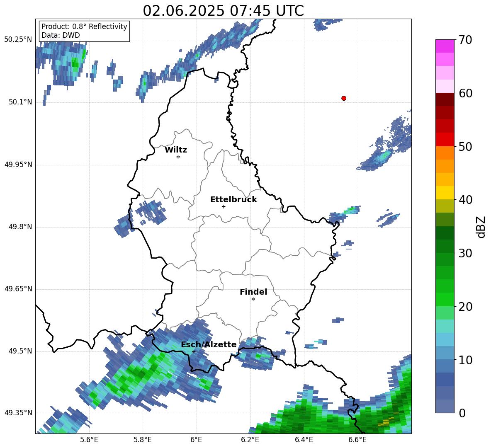491x448 pixels.
Task: Click the 6.2°E longitude label
Action: click(250, 440)
